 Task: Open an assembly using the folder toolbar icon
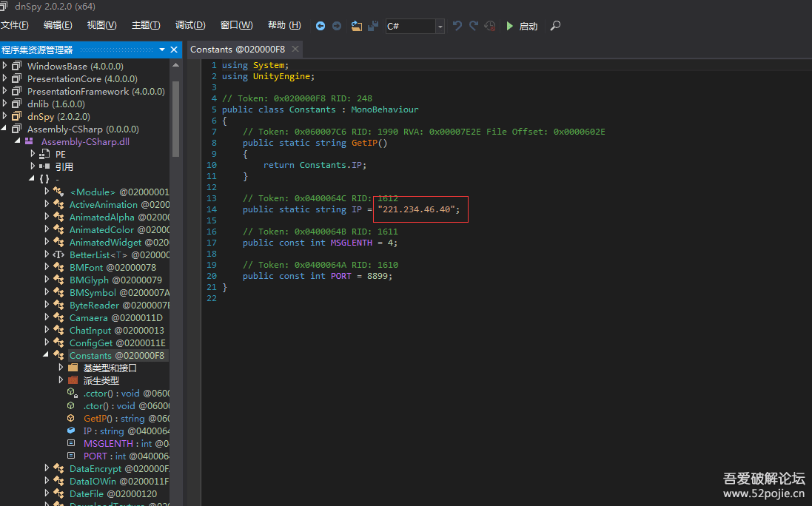[357, 26]
